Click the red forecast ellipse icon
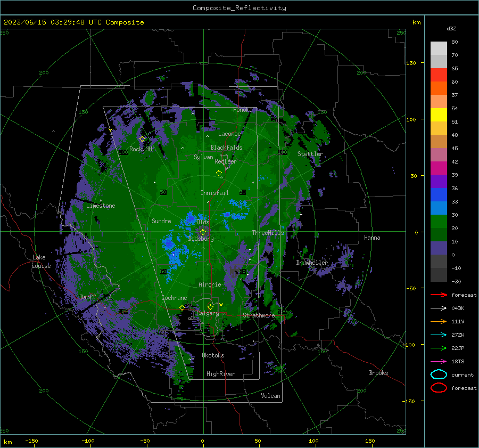479x448 pixels. [x=439, y=388]
